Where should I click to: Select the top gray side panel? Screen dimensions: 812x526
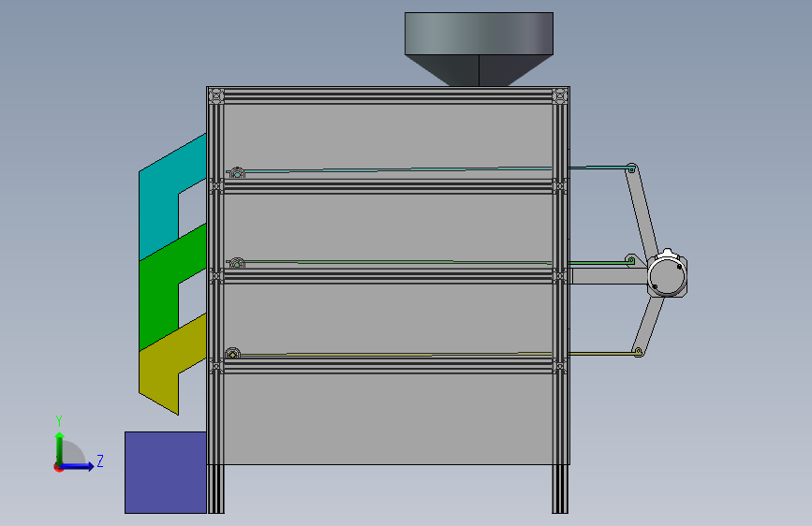pos(389,135)
